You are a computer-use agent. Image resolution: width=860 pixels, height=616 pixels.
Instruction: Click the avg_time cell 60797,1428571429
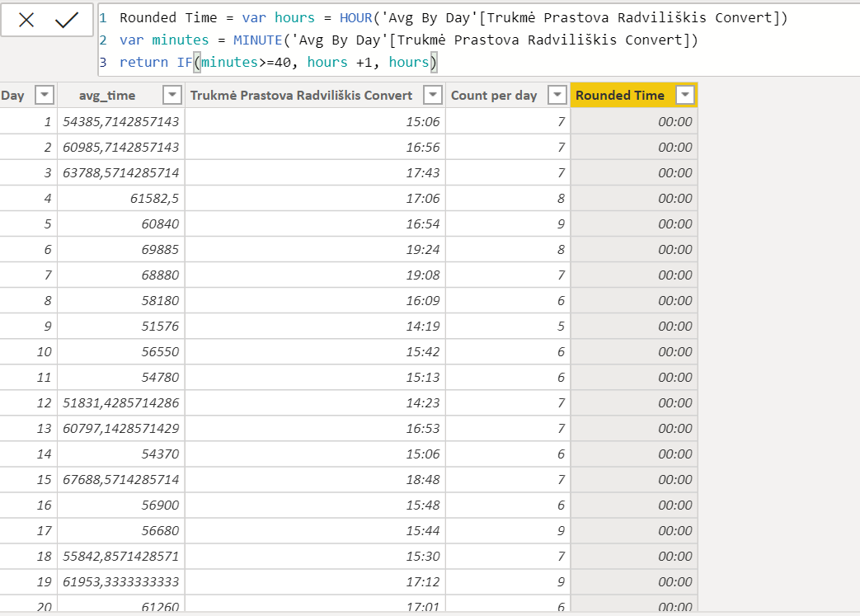pyautogui.click(x=121, y=429)
